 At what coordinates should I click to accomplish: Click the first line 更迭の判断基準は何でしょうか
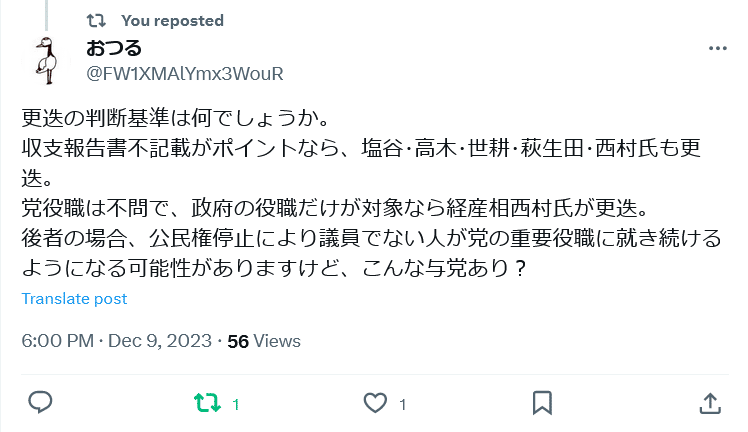(176, 118)
